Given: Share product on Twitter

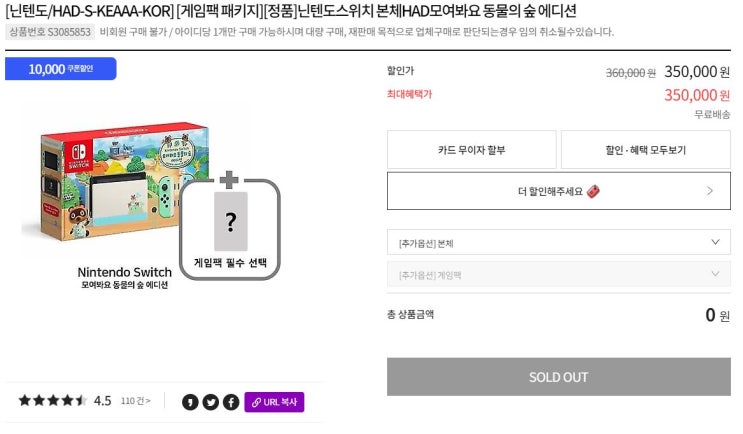Looking at the screenshot, I should point(211,402).
